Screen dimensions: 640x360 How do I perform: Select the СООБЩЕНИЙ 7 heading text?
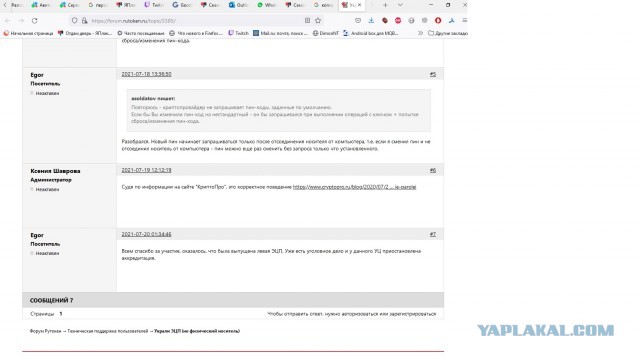pyautogui.click(x=51, y=300)
